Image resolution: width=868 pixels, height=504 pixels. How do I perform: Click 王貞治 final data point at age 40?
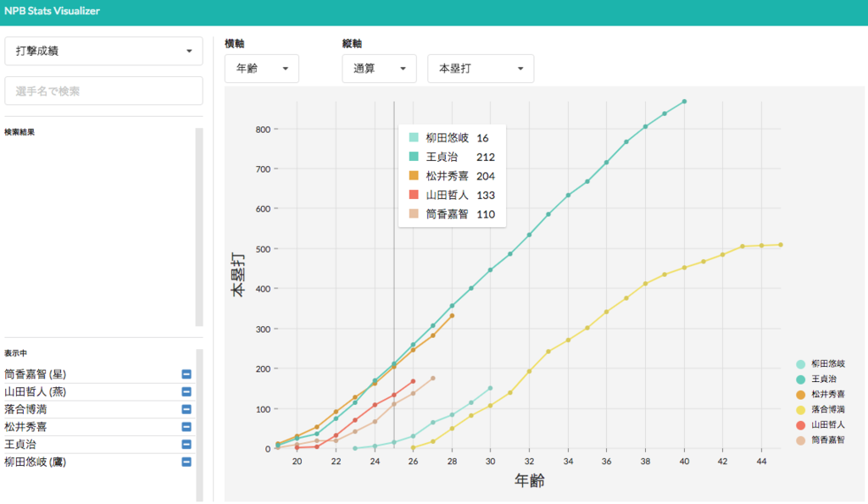(685, 102)
